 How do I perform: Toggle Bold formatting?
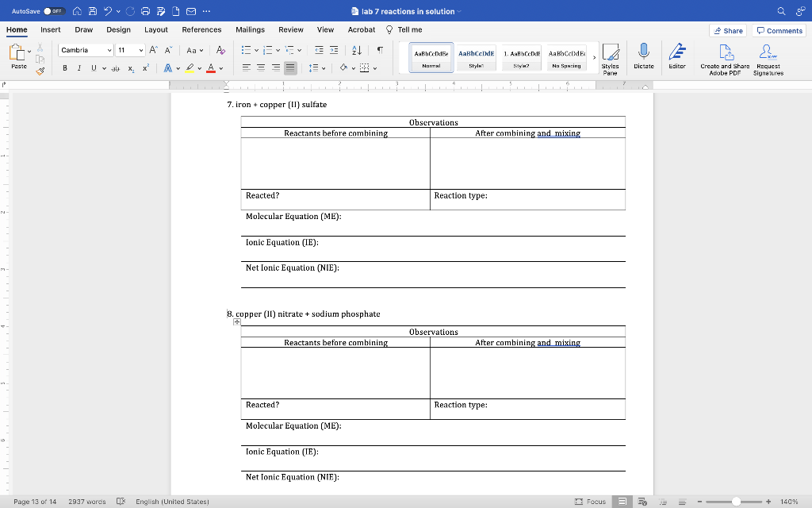point(65,68)
